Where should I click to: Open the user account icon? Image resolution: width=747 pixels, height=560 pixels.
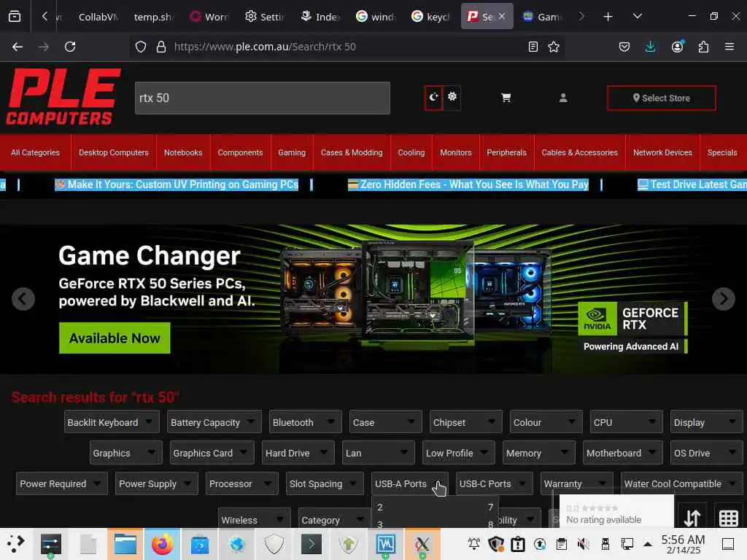point(563,98)
